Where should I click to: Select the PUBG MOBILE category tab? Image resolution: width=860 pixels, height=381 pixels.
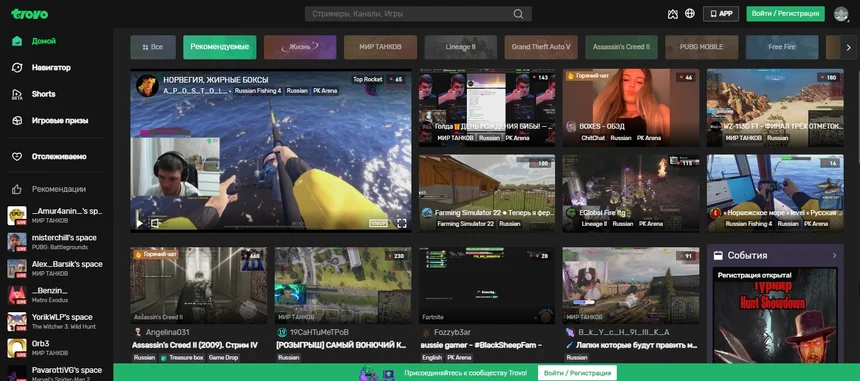tap(701, 47)
